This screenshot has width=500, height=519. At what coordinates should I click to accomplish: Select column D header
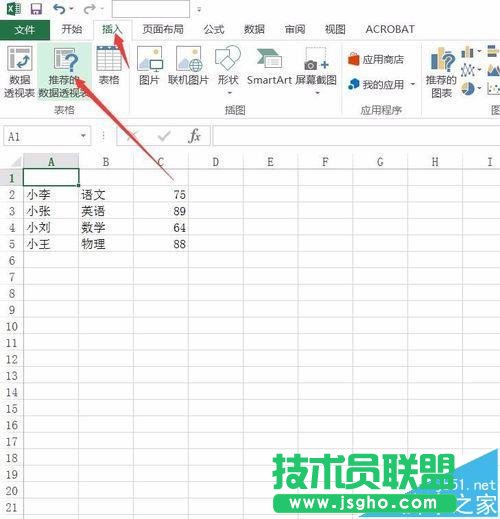[x=216, y=162]
